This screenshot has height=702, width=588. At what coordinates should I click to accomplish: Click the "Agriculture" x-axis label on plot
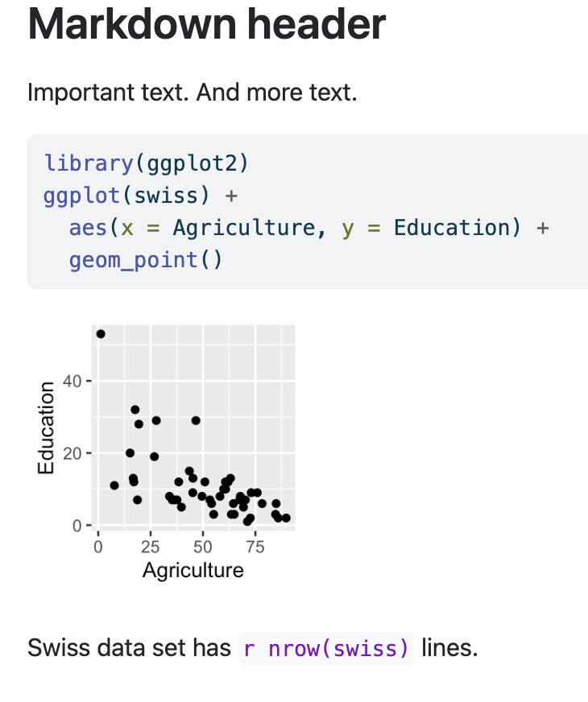[193, 571]
